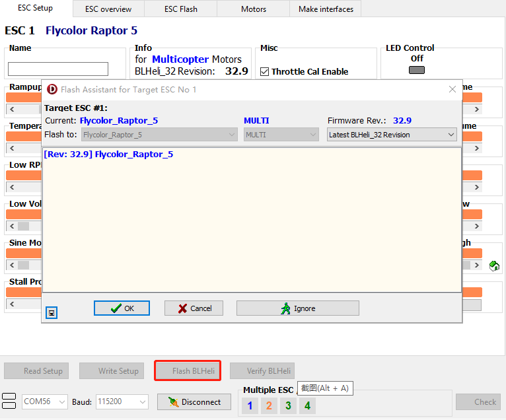Click left arrow of Stall Protection slider
Image resolution: width=506 pixels, height=420 pixels.
12,304
